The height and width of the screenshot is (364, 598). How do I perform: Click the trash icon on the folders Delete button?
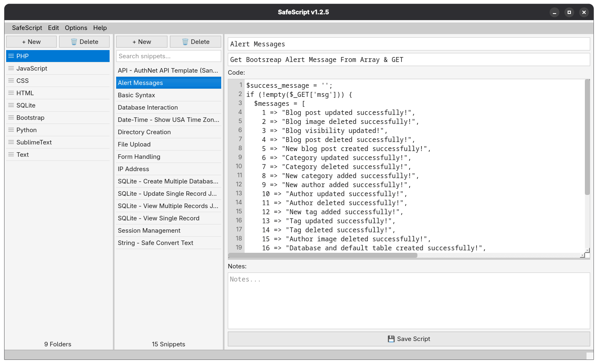(x=75, y=41)
